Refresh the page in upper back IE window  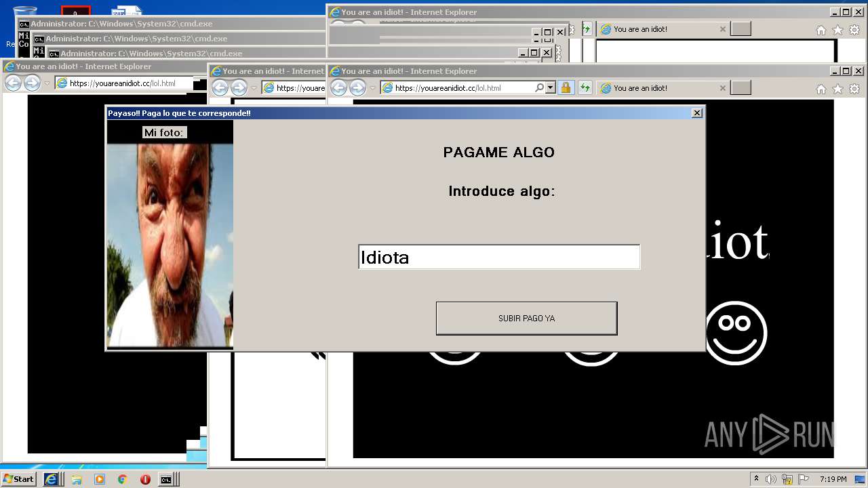[586, 29]
